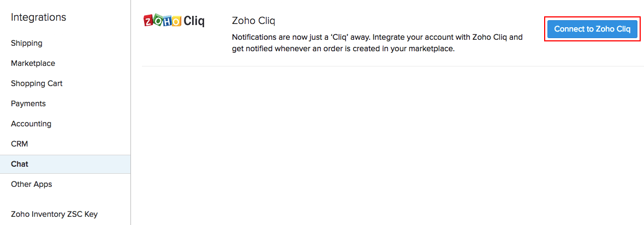Connect to Zoho Cliq
This screenshot has width=644, height=225.
[592, 29]
